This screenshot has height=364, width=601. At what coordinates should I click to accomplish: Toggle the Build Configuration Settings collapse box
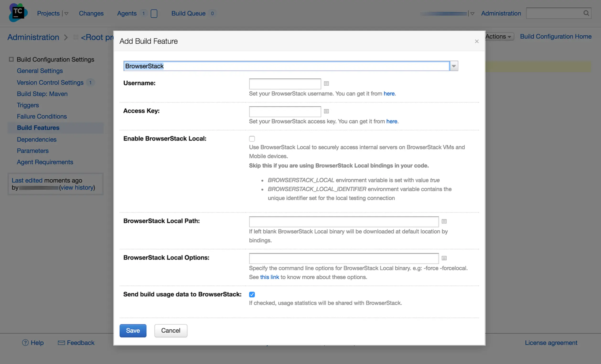(x=11, y=59)
